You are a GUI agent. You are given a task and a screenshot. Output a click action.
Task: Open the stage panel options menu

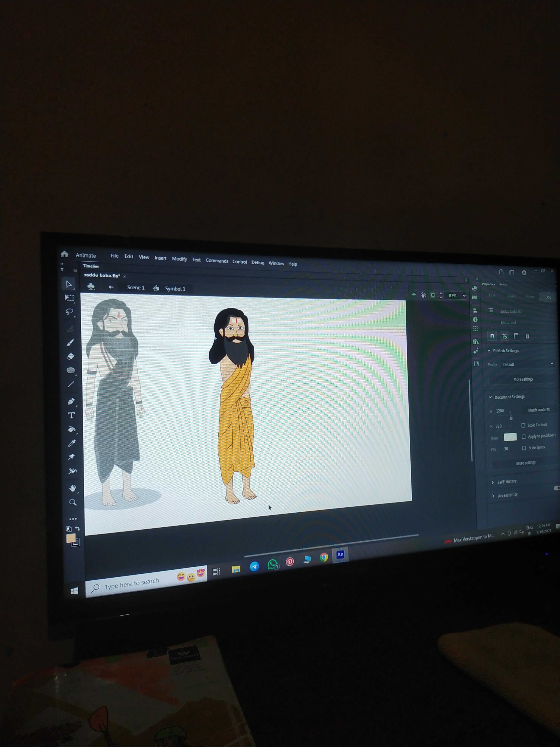coord(466,280)
